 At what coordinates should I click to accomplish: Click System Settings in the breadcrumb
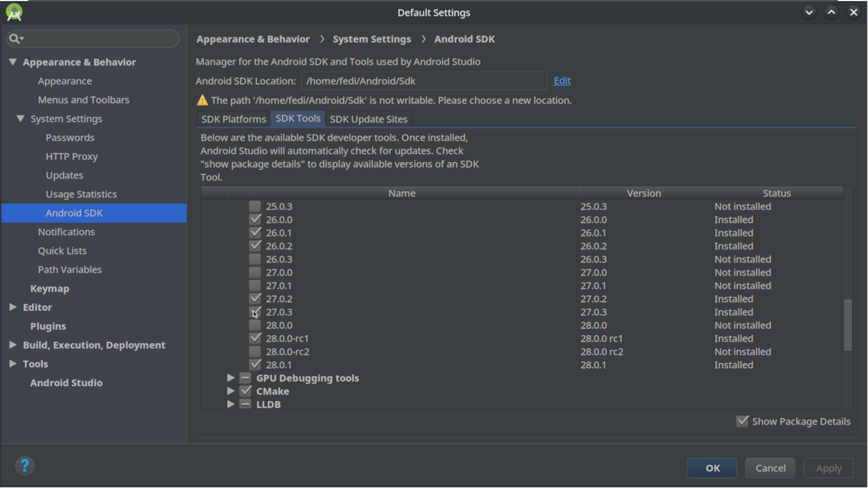tap(372, 39)
